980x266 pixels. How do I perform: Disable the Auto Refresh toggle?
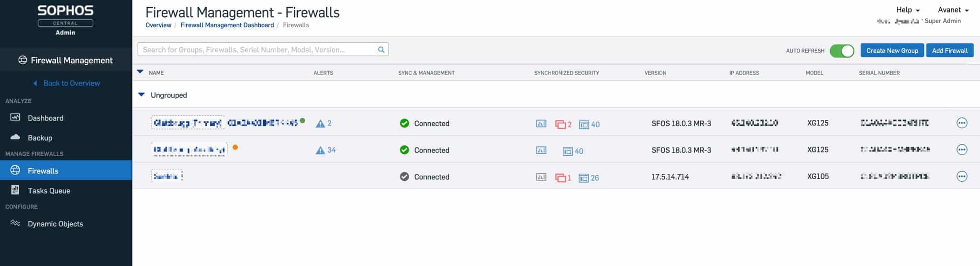842,51
